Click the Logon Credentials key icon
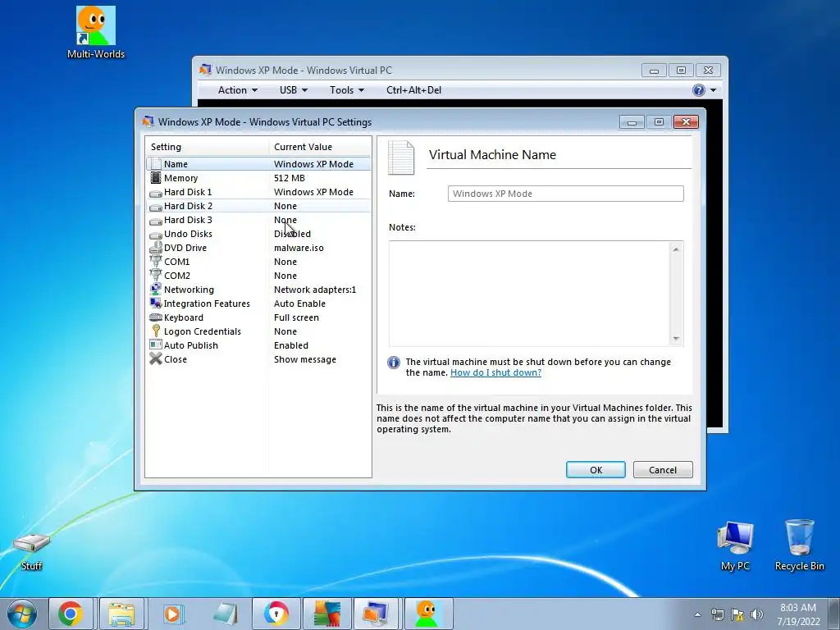 point(156,331)
